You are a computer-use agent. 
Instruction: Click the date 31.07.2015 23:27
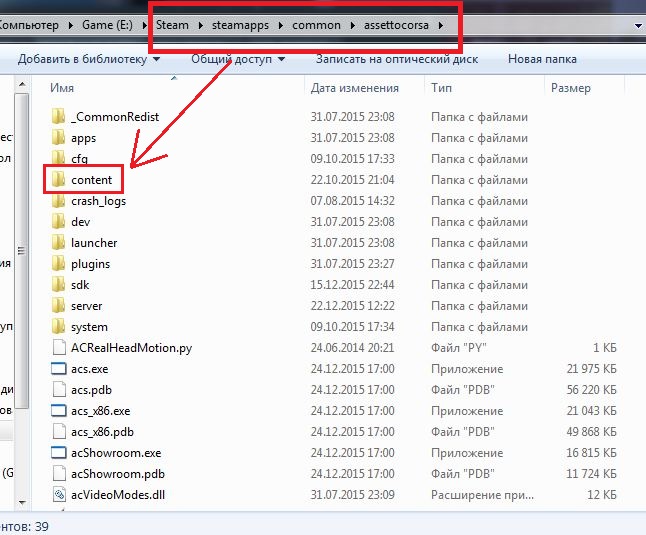pyautogui.click(x=352, y=264)
